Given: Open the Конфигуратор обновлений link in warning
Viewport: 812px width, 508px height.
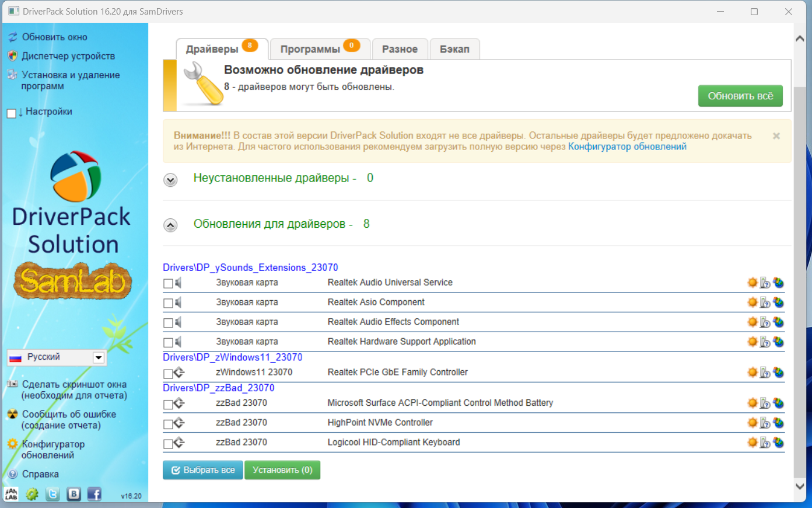Looking at the screenshot, I should pyautogui.click(x=627, y=147).
